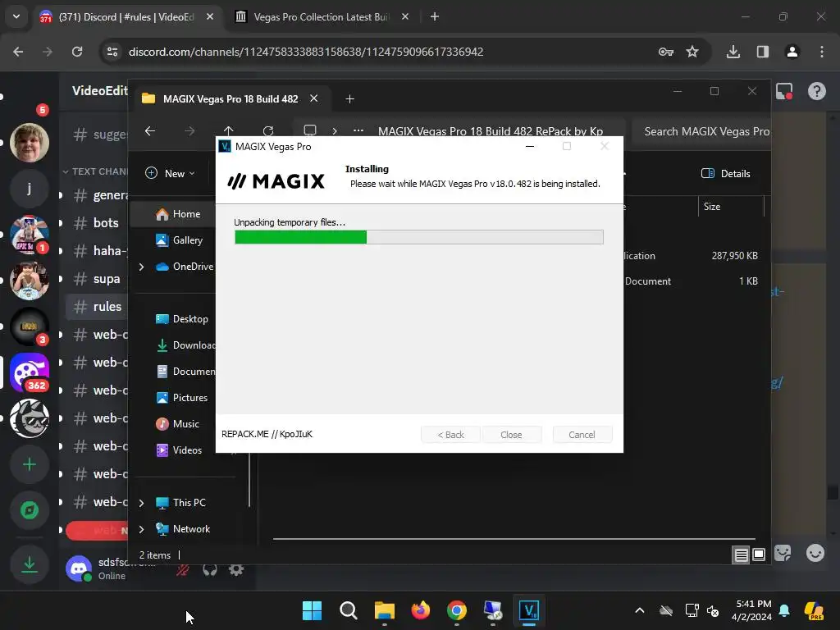The height and width of the screenshot is (630, 840).
Task: Switch Explorer to large thumbnails view
Action: (759, 555)
